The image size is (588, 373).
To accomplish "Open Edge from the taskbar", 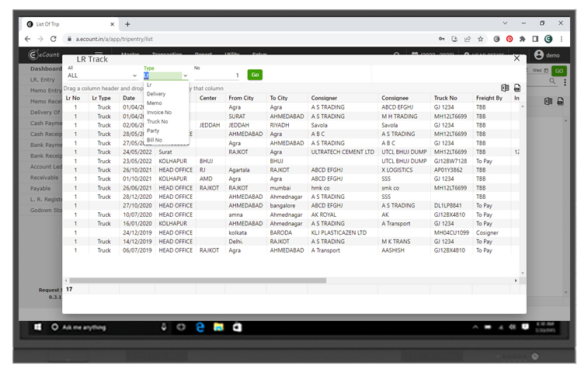I will click(200, 327).
